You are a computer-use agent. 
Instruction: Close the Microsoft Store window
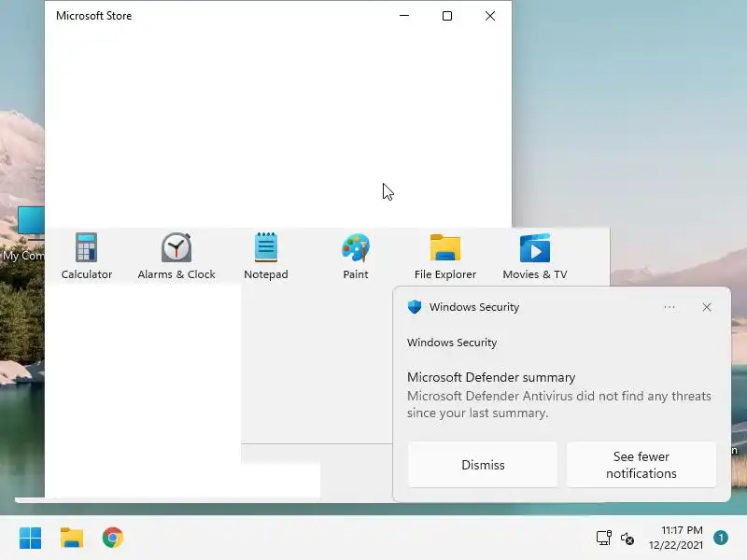489,16
